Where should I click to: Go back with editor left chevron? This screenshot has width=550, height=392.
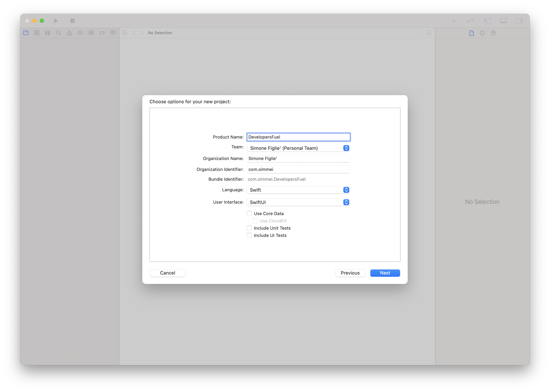(134, 33)
